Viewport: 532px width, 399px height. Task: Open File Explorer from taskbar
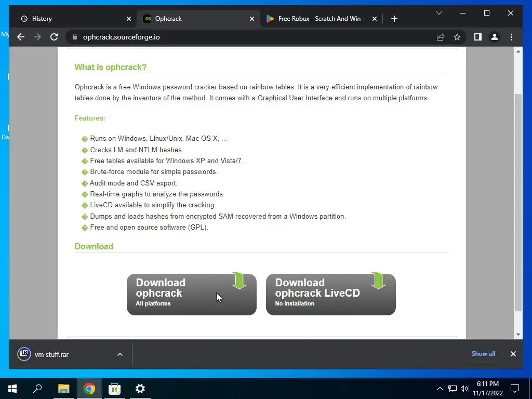pos(63,389)
